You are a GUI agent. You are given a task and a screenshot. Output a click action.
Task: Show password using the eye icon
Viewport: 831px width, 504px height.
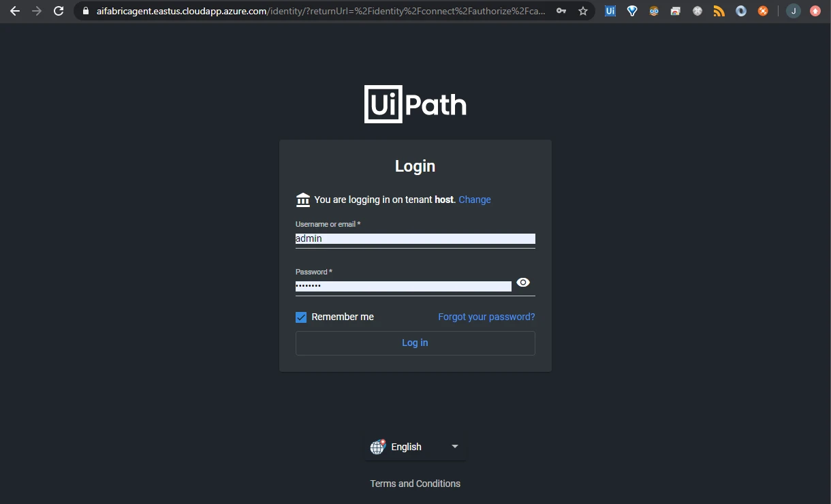tap(523, 283)
